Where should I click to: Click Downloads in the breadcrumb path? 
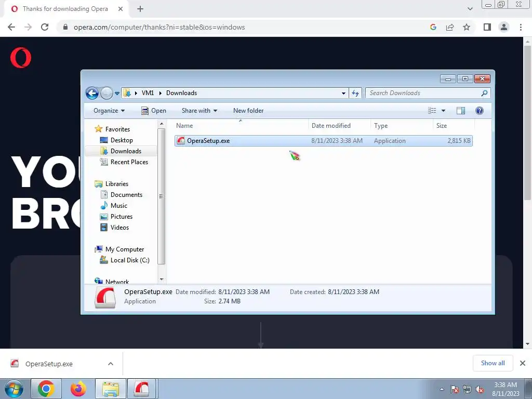click(181, 93)
